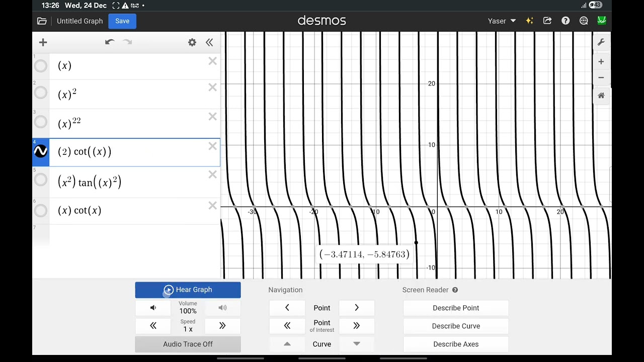The height and width of the screenshot is (362, 644).
Task: Click the Describe Curve button
Action: (456, 326)
